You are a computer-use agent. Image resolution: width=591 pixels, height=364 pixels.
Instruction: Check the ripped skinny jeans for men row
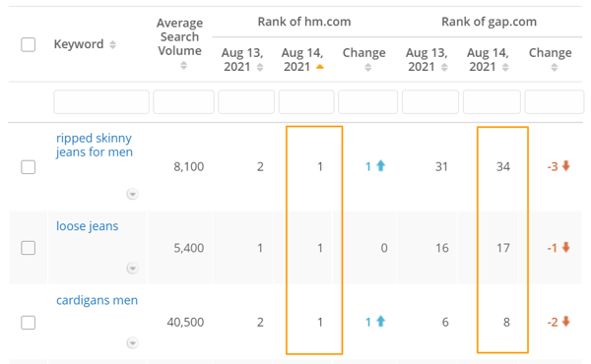(29, 167)
